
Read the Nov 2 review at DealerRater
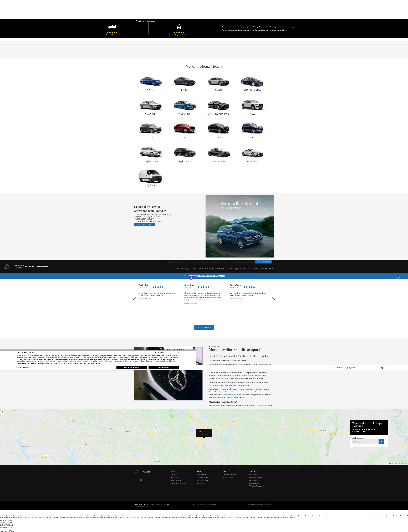click(191, 303)
